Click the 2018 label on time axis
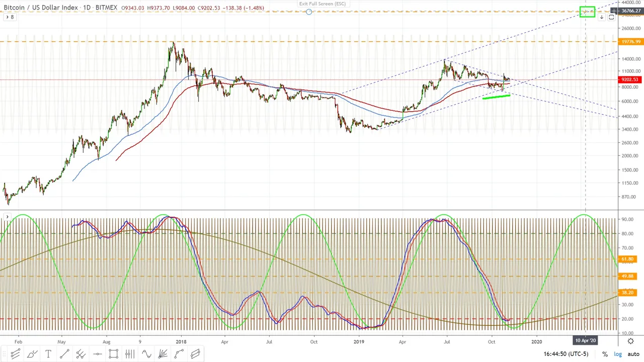644x362 pixels. [181, 341]
